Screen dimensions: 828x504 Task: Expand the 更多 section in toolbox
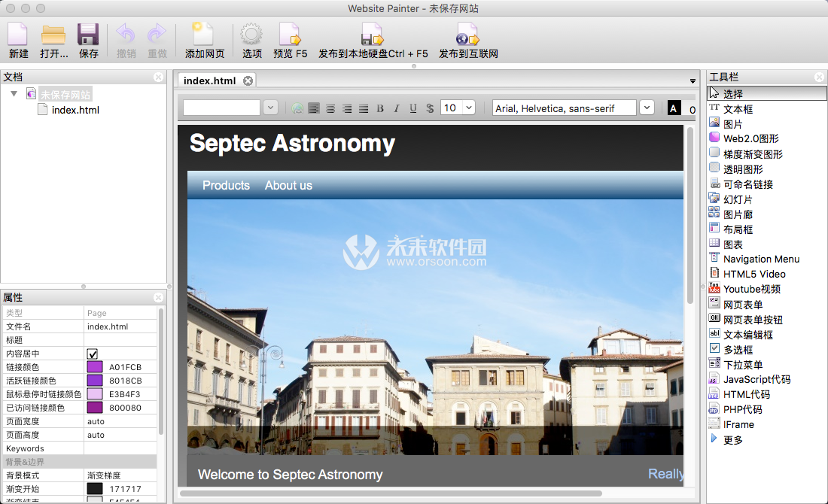tap(714, 439)
